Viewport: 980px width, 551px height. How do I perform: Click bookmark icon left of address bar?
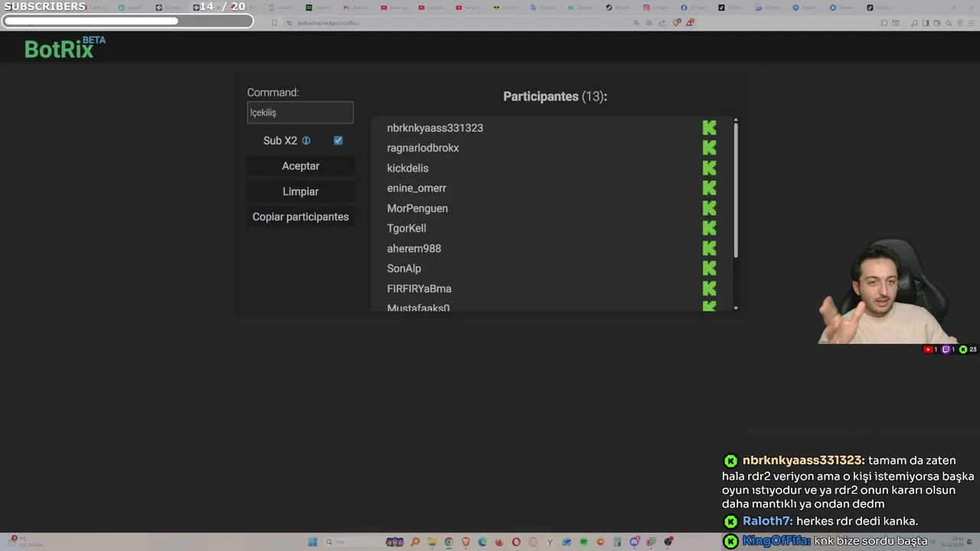tap(275, 23)
